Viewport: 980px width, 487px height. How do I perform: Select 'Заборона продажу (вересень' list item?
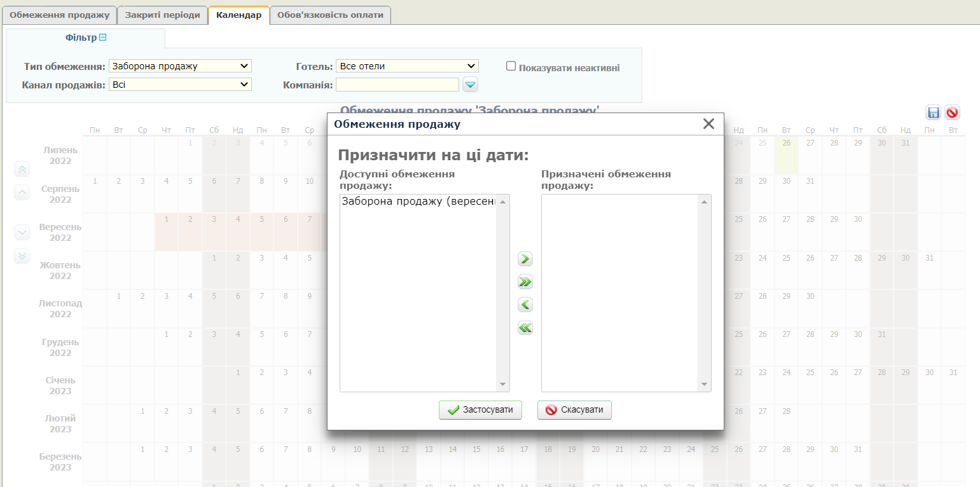tap(418, 202)
